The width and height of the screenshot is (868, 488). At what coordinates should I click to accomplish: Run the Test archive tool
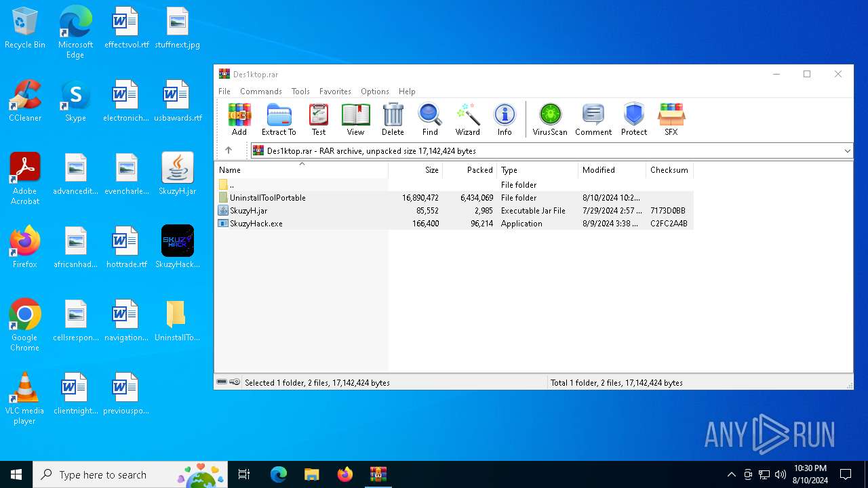coord(319,119)
